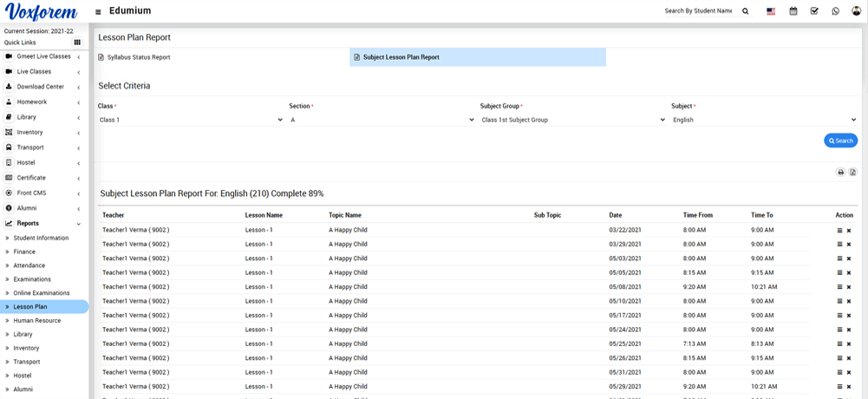Export report using the file icon

click(x=852, y=173)
